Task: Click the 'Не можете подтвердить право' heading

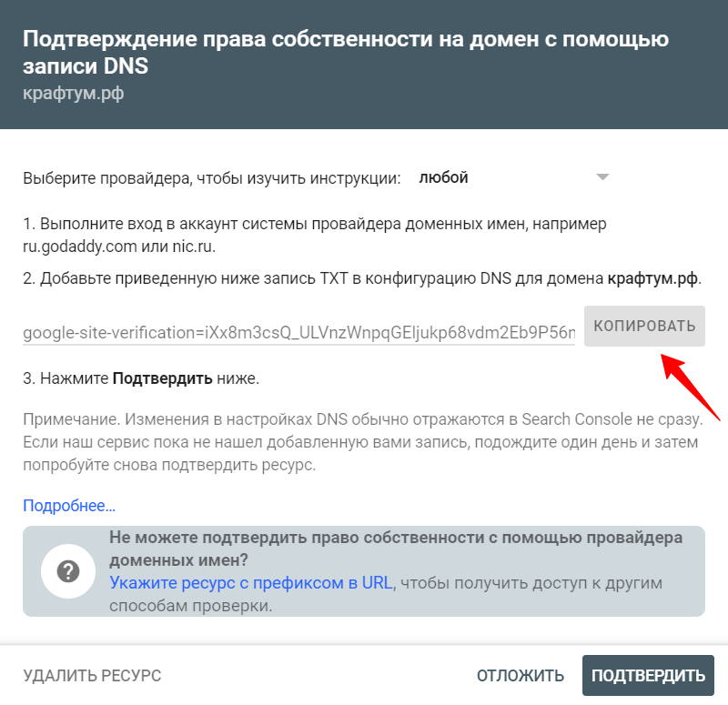Action: 396,549
